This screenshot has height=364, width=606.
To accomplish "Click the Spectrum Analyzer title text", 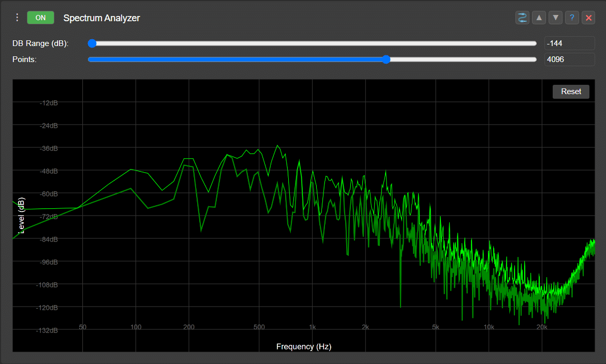I will pos(101,18).
